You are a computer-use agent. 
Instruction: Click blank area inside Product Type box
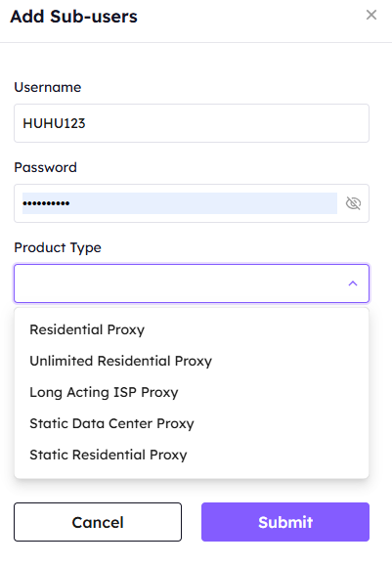tap(180, 283)
